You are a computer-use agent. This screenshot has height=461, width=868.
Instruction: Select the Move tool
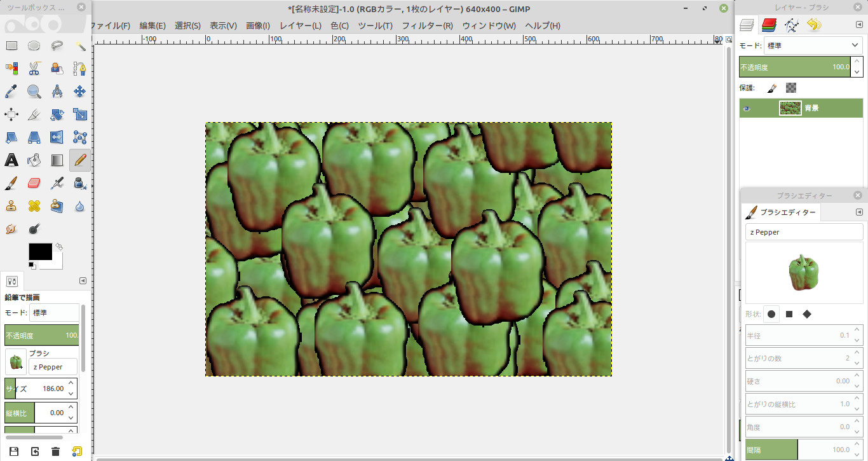(x=80, y=92)
